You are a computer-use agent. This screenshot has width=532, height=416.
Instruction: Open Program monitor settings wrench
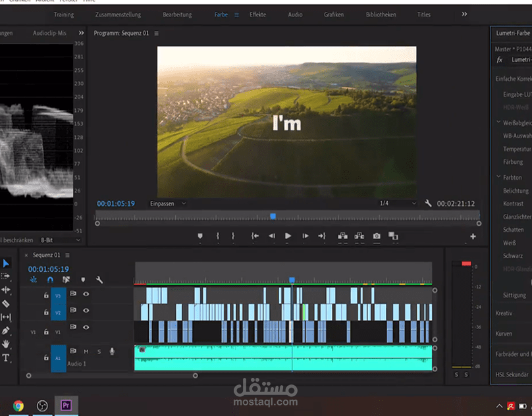coord(428,203)
